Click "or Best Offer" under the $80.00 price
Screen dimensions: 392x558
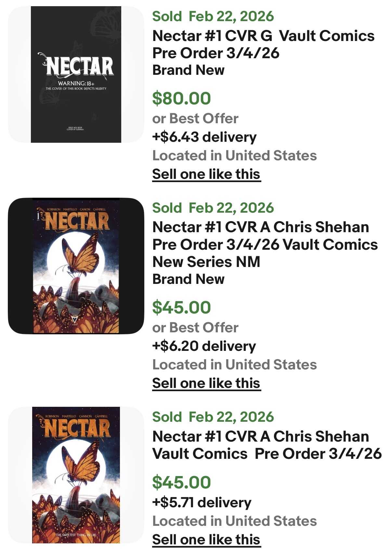tap(195, 119)
